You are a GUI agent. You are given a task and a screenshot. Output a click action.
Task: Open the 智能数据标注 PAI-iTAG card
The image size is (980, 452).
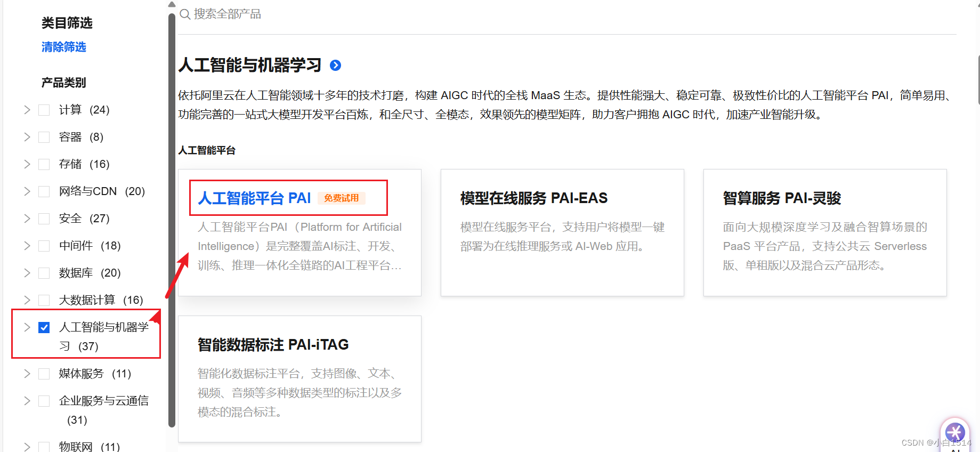(x=299, y=379)
